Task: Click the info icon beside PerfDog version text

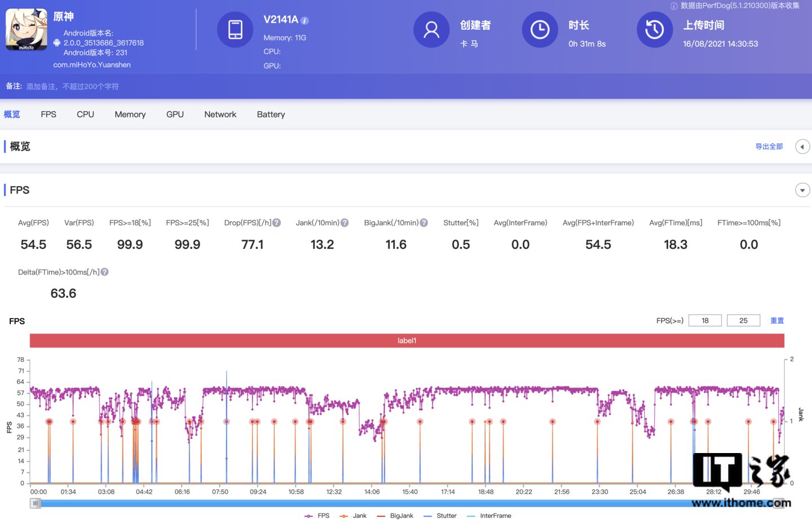Action: pyautogui.click(x=674, y=6)
